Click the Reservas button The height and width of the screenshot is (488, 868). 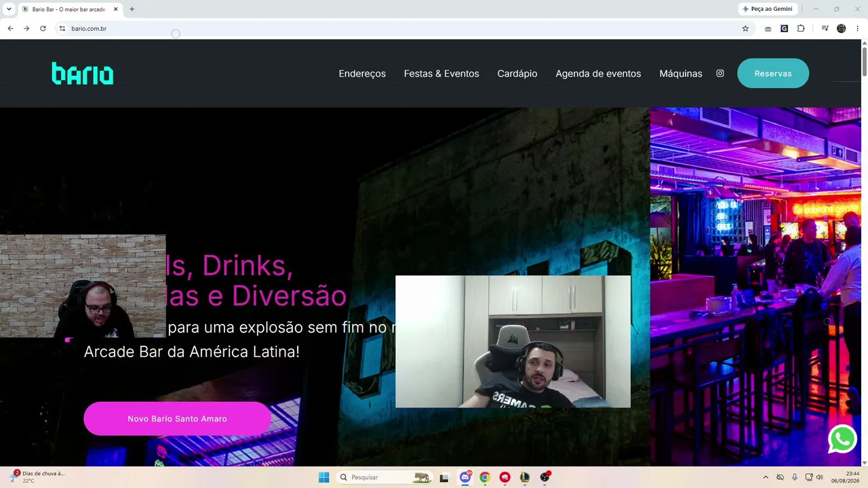point(773,73)
